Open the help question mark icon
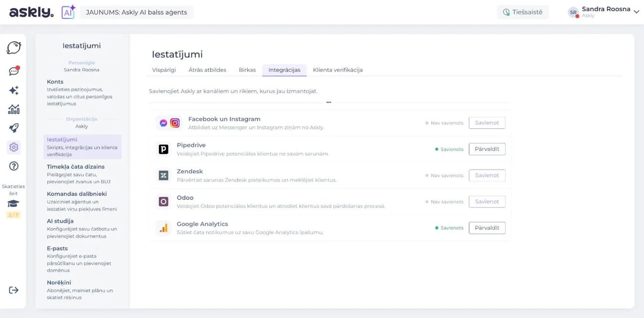Screen dimensions: 644x318 pos(14,166)
